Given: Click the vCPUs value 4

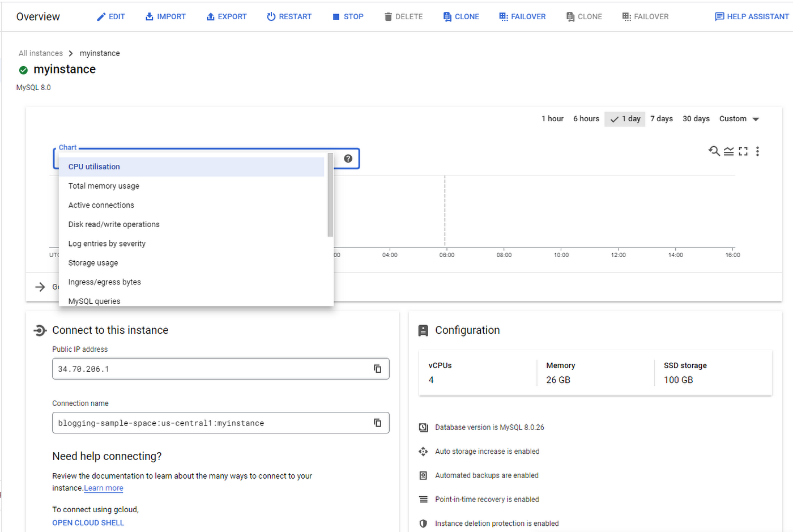Looking at the screenshot, I should coord(431,380).
